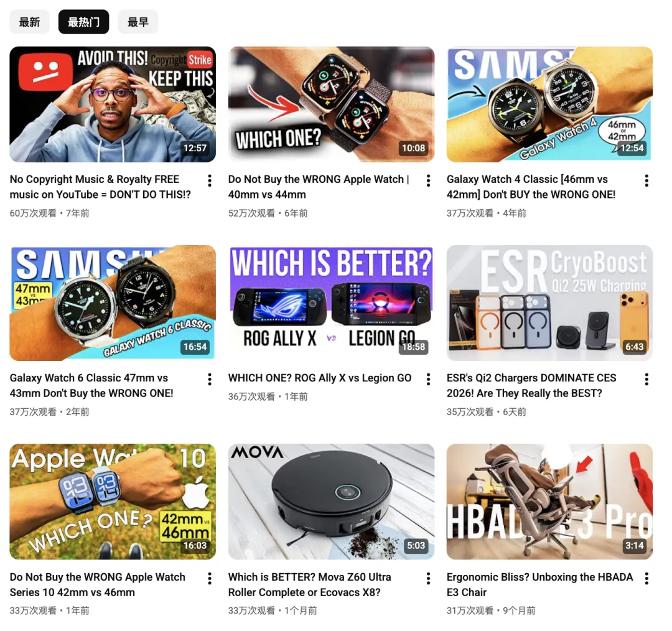This screenshot has width=672, height=631.
Task: Open more actions for HBADA E3 Chair video
Action: pos(646,578)
